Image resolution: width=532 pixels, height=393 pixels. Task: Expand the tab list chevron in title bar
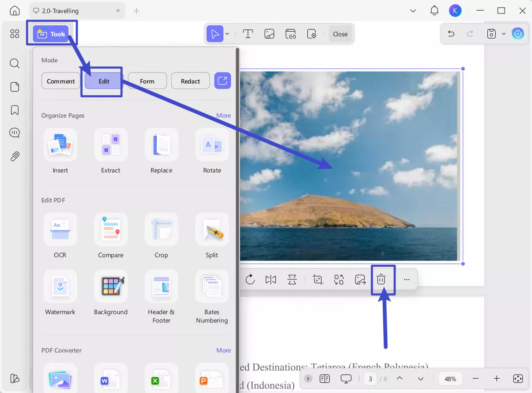[x=413, y=11]
